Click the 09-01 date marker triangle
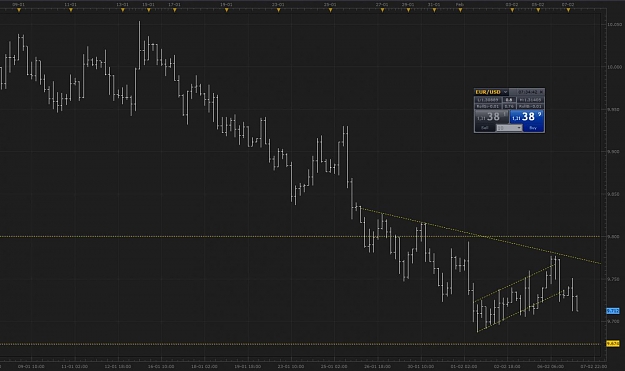 [x=19, y=10]
